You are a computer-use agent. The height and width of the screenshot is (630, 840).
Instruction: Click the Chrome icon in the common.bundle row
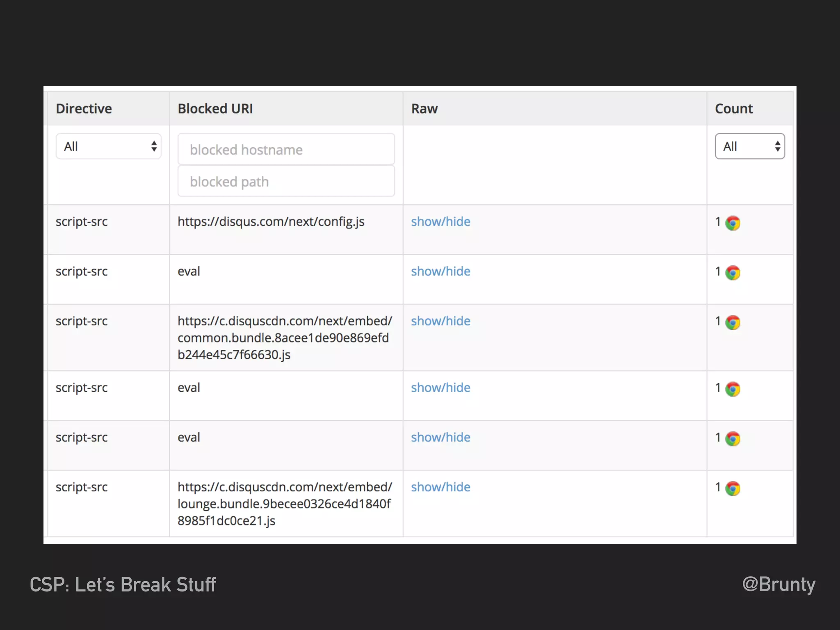733,322
